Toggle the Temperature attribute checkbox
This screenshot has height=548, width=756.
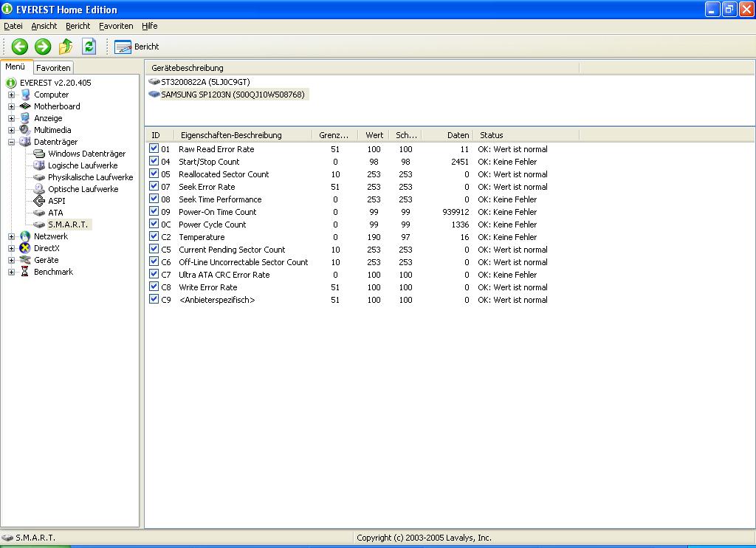point(154,236)
